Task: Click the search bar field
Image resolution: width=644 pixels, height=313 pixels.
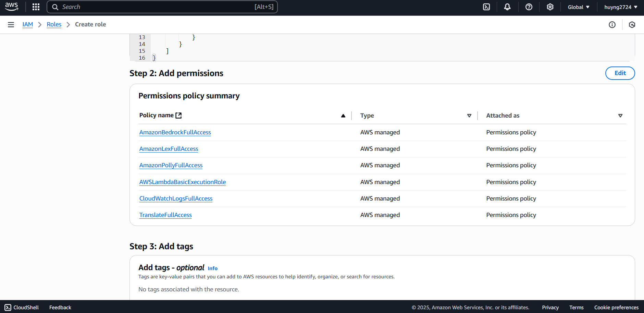Action: [162, 7]
